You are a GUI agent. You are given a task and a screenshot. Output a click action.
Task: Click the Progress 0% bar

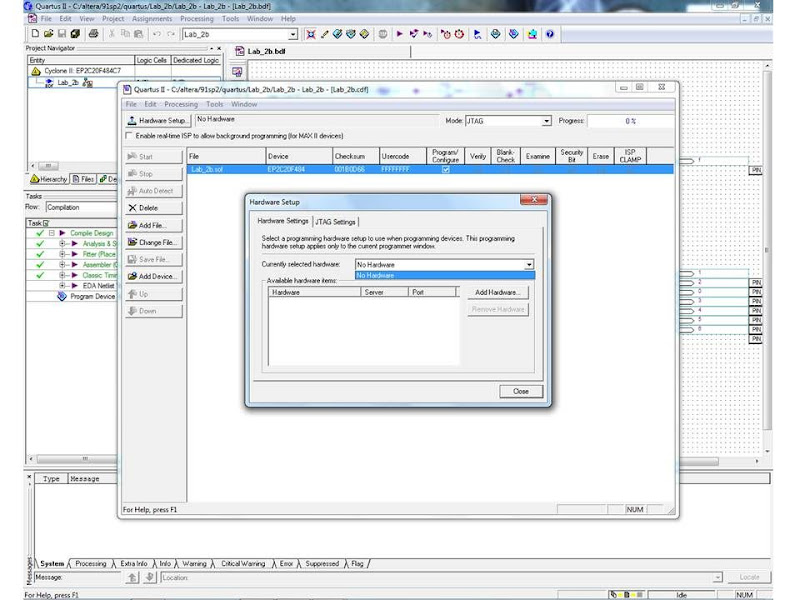pyautogui.click(x=630, y=121)
